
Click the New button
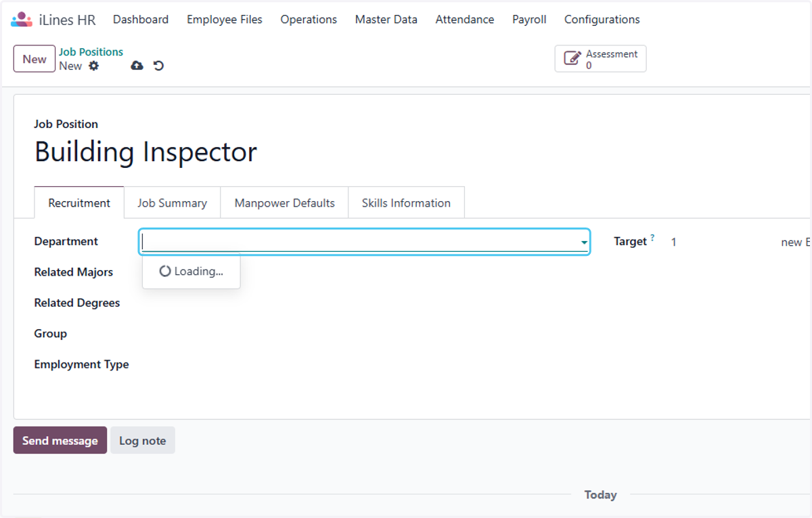point(35,59)
